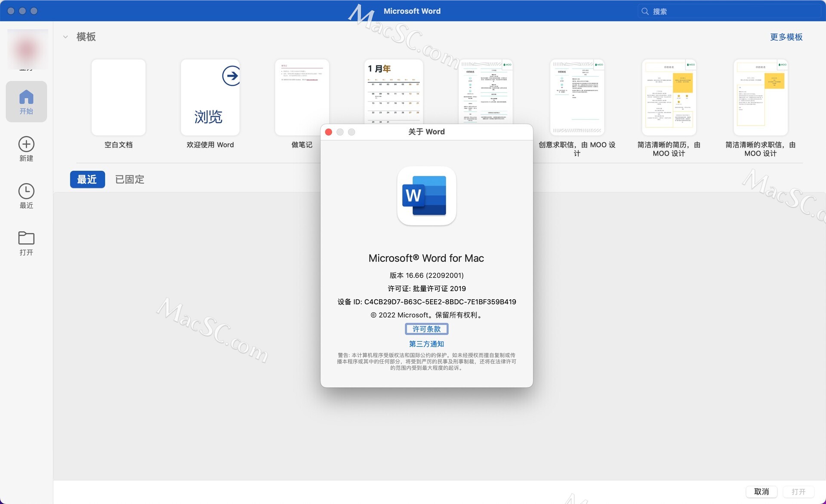
Task: Switch to the 最近 tab
Action: point(87,179)
